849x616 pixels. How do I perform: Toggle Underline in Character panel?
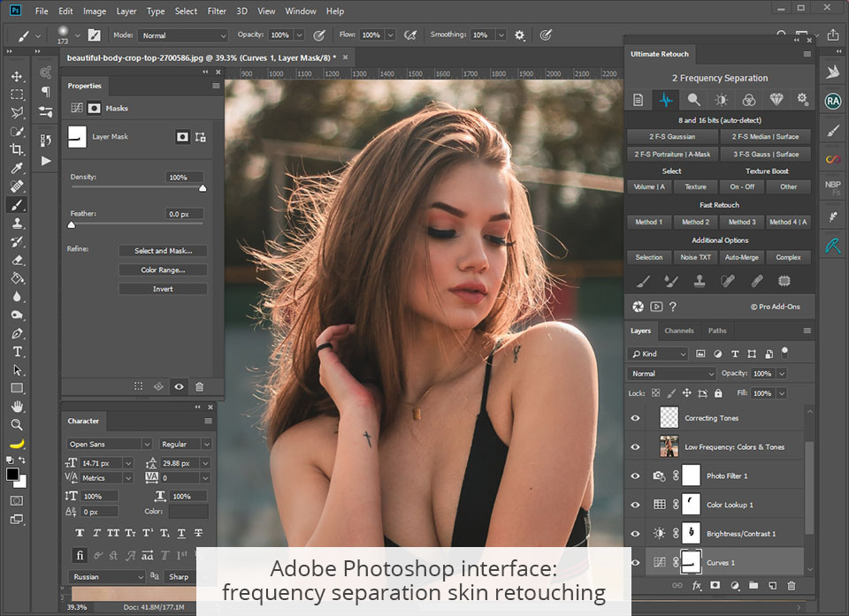(x=181, y=533)
